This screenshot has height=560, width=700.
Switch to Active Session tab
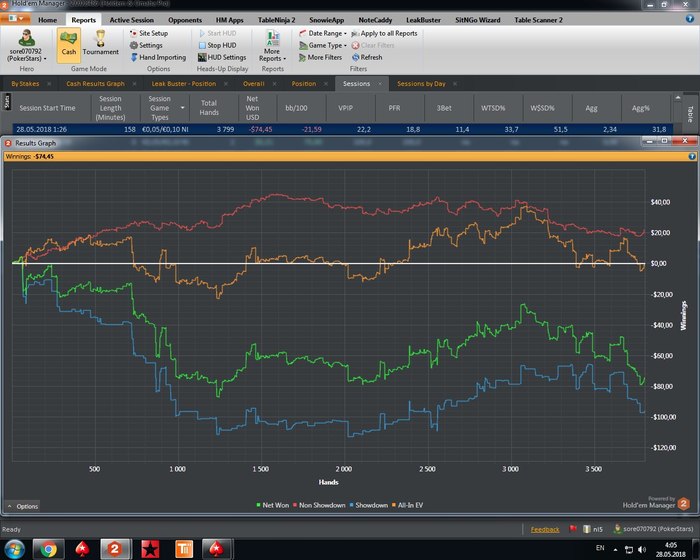pos(131,20)
